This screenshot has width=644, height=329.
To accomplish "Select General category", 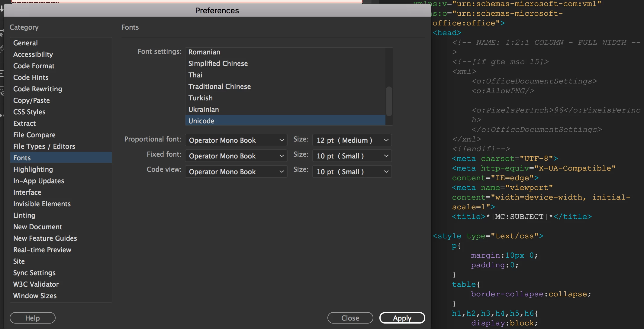I will tap(26, 43).
